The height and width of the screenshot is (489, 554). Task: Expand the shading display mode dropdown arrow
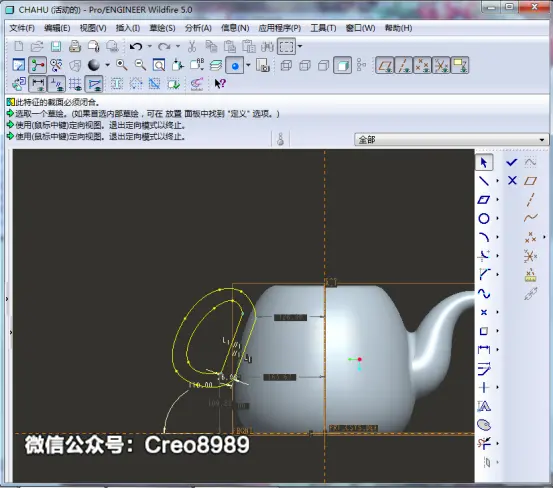pos(107,65)
